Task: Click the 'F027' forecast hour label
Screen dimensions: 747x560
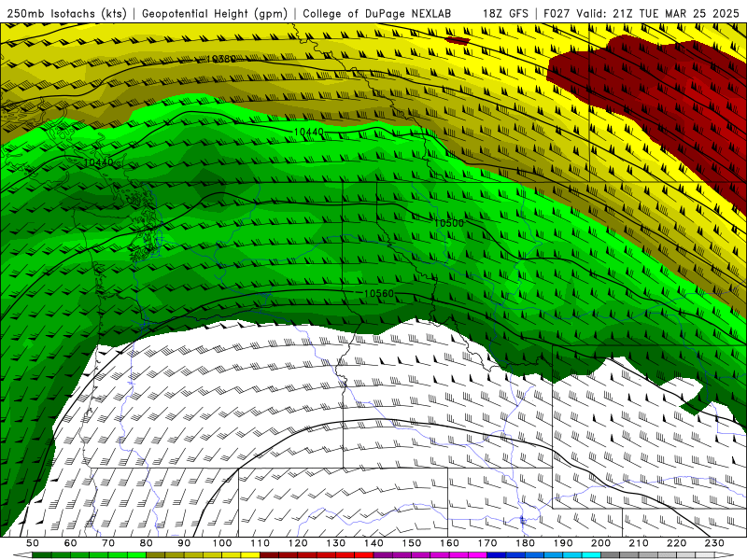Action: coord(557,14)
